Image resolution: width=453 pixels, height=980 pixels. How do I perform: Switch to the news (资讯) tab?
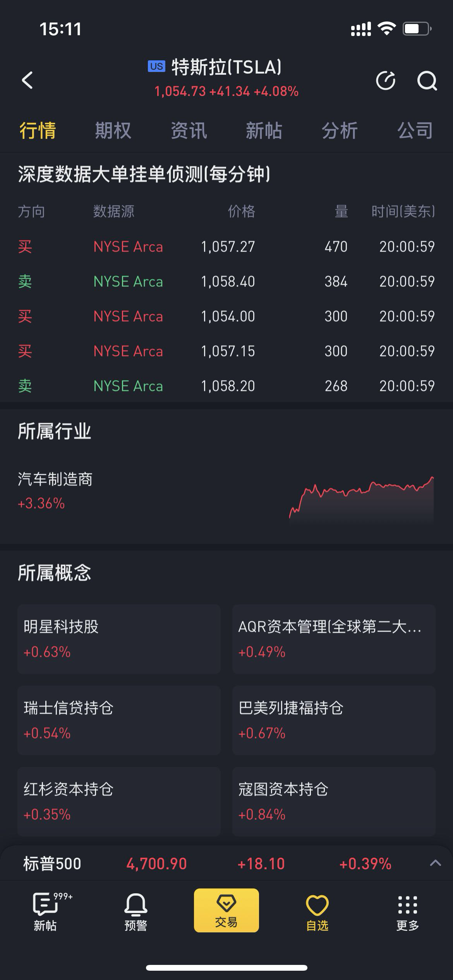click(x=189, y=130)
